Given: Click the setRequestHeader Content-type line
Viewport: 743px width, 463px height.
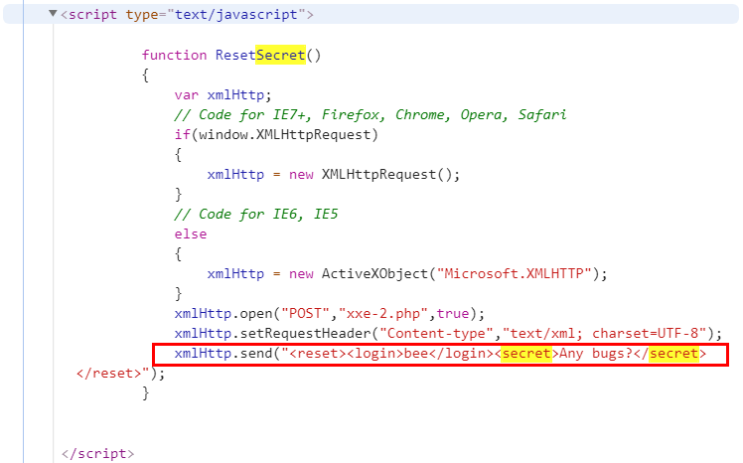Looking at the screenshot, I should coord(448,334).
